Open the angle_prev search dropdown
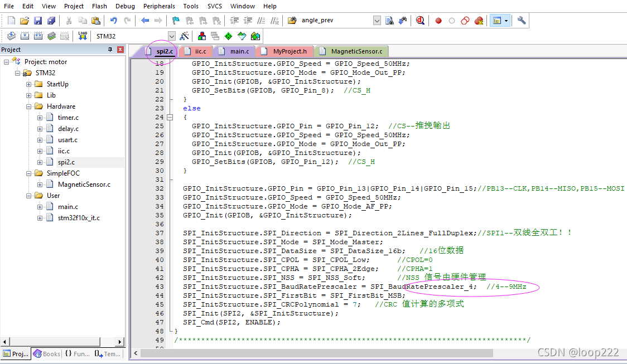The height and width of the screenshot is (364, 627). (377, 21)
